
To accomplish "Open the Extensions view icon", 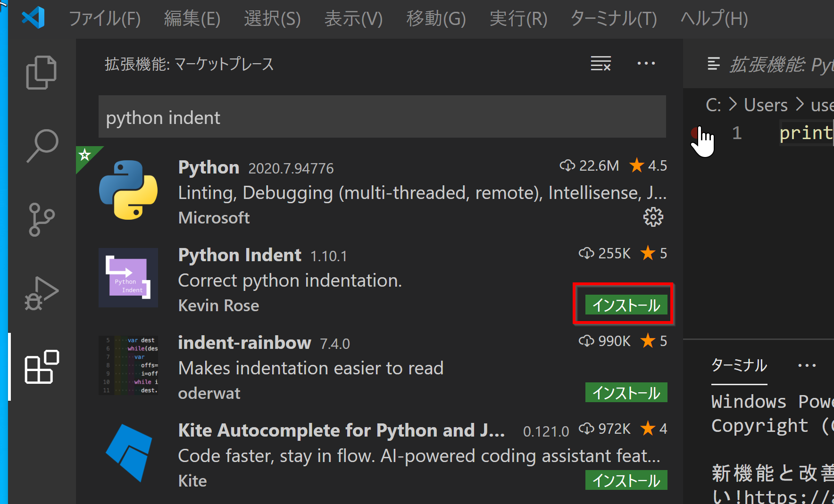I will pos(42,366).
